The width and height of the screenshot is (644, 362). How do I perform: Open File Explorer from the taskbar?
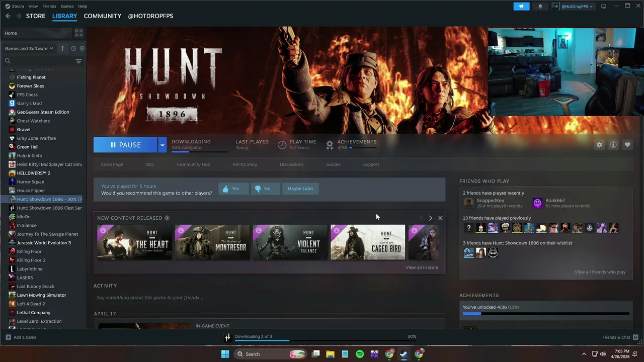pos(330,354)
